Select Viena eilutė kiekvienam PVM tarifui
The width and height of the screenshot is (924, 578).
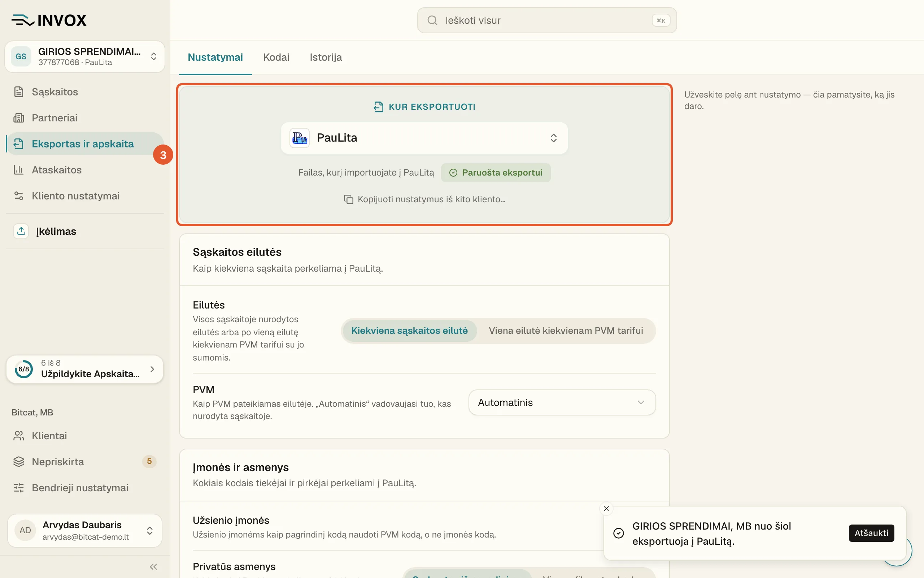566,331
